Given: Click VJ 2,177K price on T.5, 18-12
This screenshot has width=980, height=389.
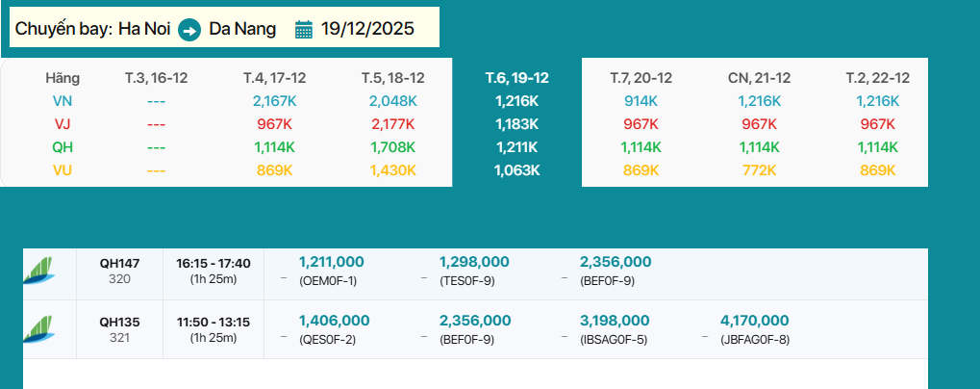Looking at the screenshot, I should point(392,123).
